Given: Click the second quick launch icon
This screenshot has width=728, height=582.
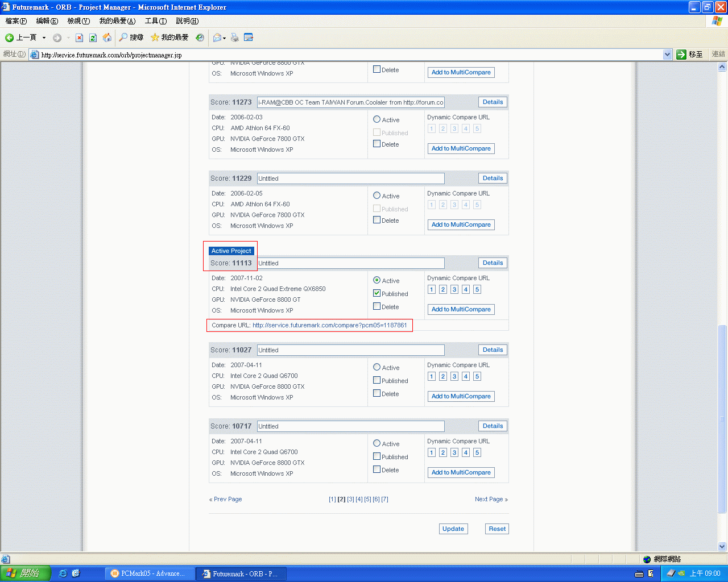Looking at the screenshot, I should tap(76, 573).
